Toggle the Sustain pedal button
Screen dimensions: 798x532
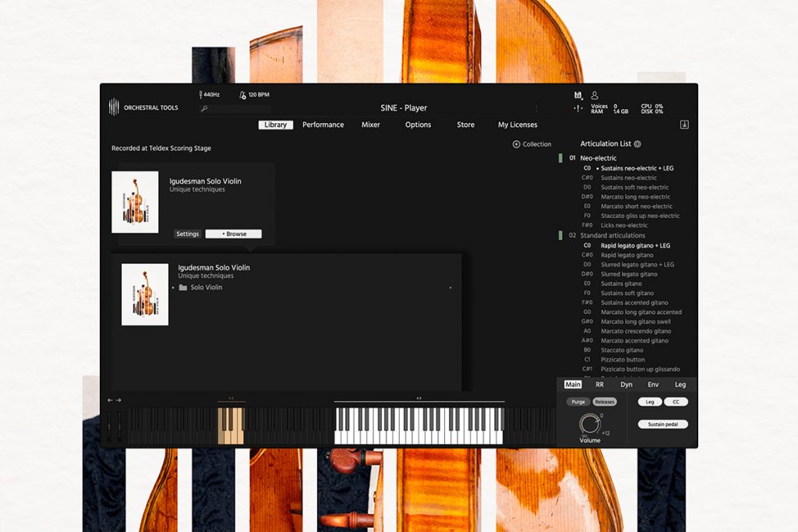coord(662,425)
